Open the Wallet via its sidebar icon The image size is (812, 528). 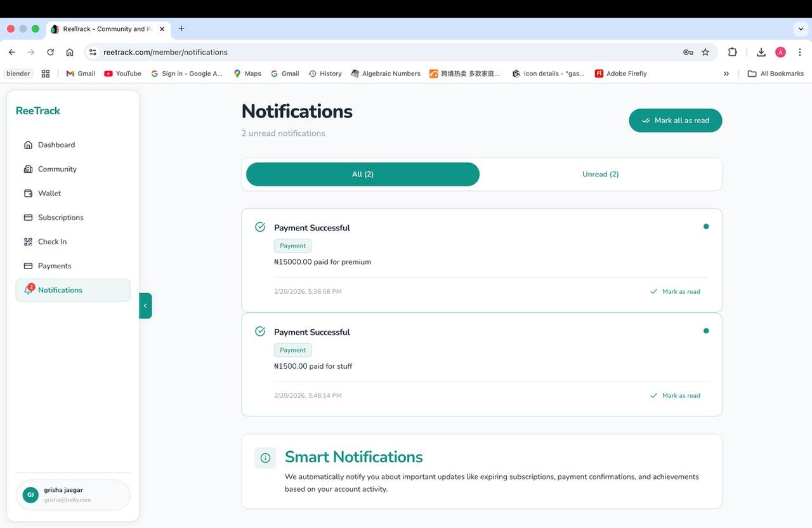pyautogui.click(x=28, y=193)
